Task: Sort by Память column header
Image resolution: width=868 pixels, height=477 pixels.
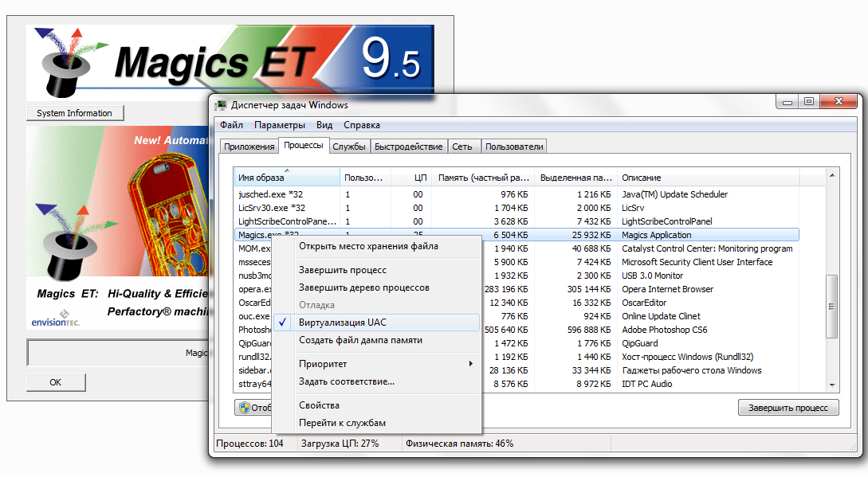Action: (x=483, y=178)
